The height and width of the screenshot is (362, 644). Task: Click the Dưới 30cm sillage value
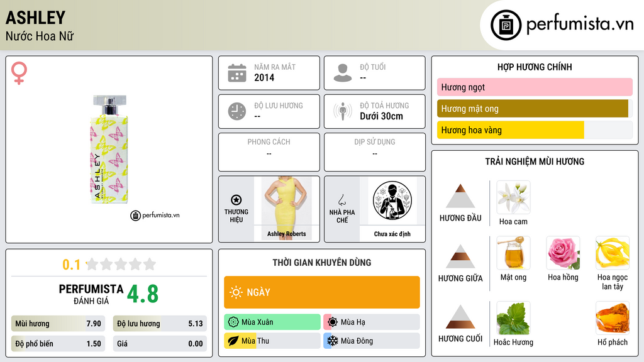[382, 116]
